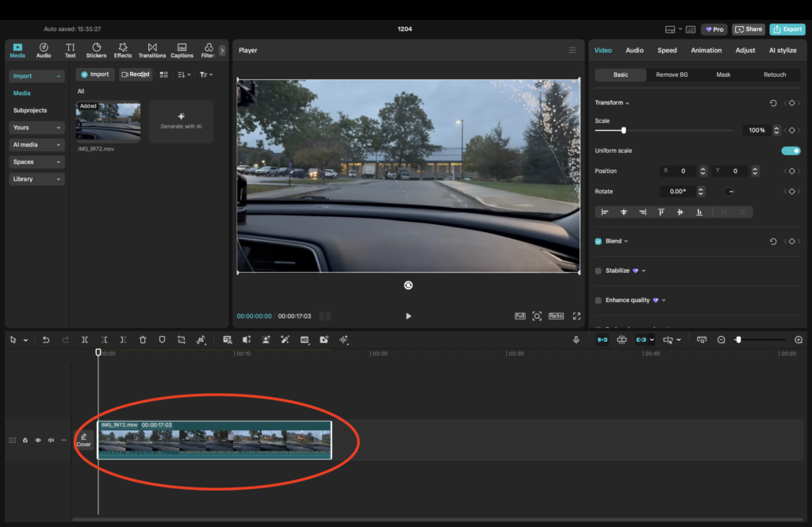The width and height of the screenshot is (812, 527).
Task: Select the IMG_3972.mov thumbnail
Action: [x=109, y=123]
